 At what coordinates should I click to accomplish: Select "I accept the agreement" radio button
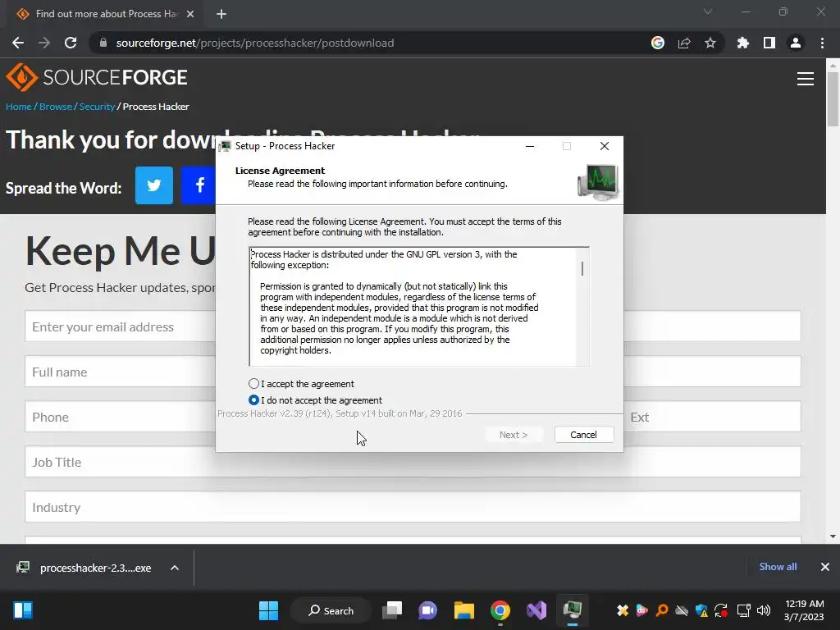click(254, 384)
